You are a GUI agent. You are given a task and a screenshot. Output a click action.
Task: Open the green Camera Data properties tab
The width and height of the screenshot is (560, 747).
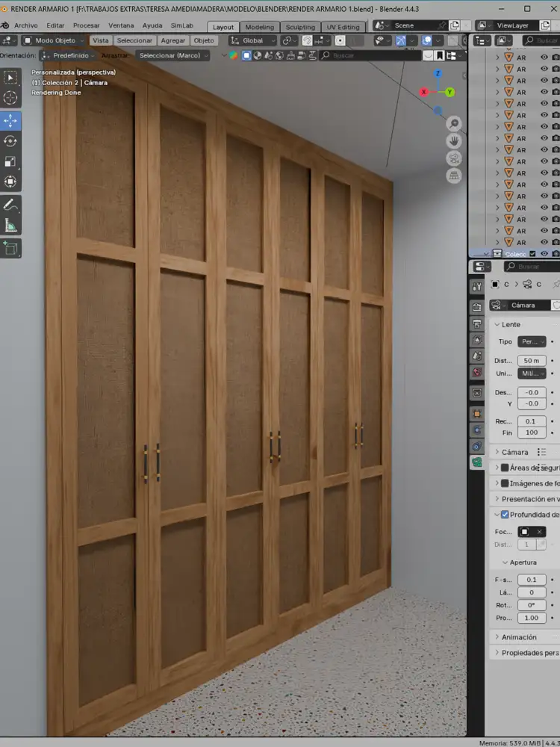[477, 462]
